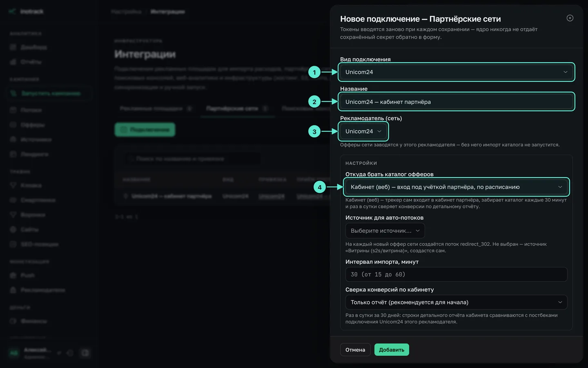588x368 pixels.
Task: Select the Unicom24 — кабинет партнёра table row
Action: click(223, 196)
